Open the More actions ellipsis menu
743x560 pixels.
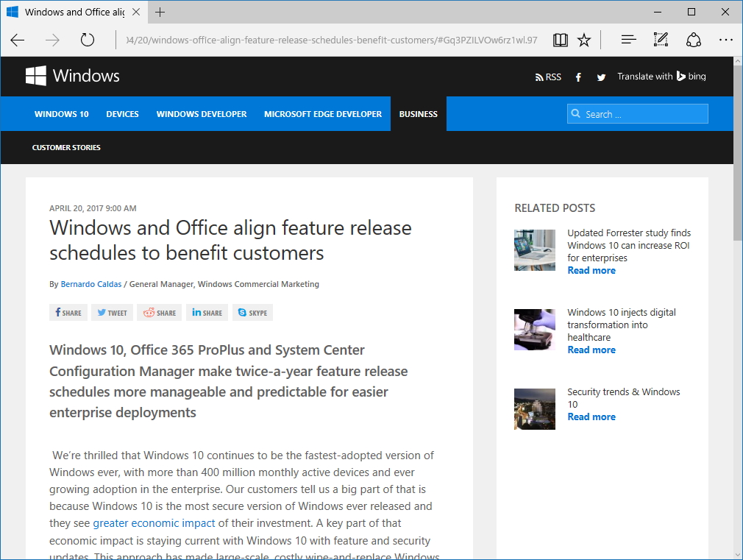click(x=725, y=40)
